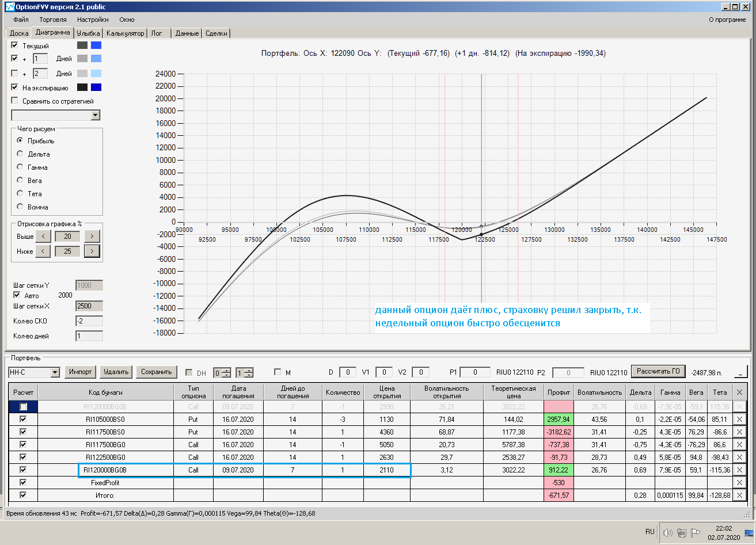
Task: Open the Файл menu
Action: point(21,20)
